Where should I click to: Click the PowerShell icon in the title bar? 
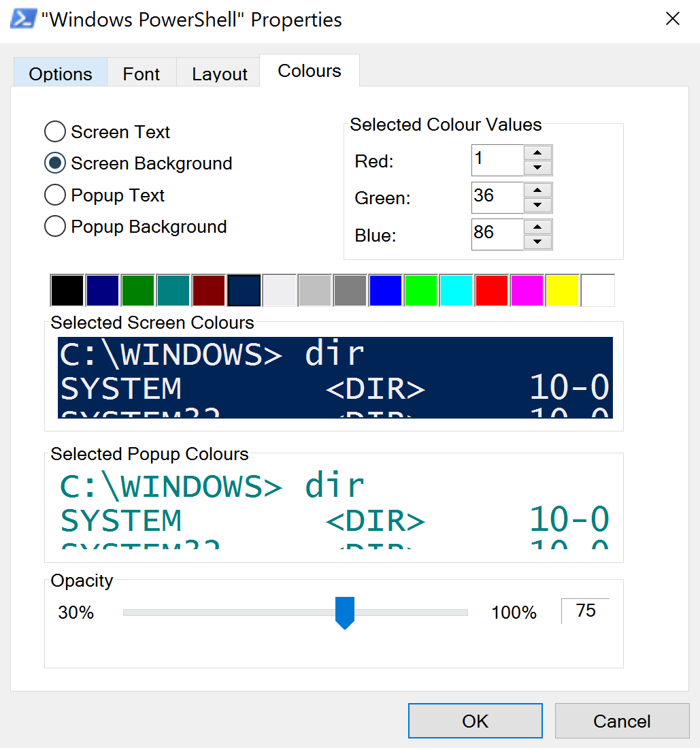tap(23, 20)
